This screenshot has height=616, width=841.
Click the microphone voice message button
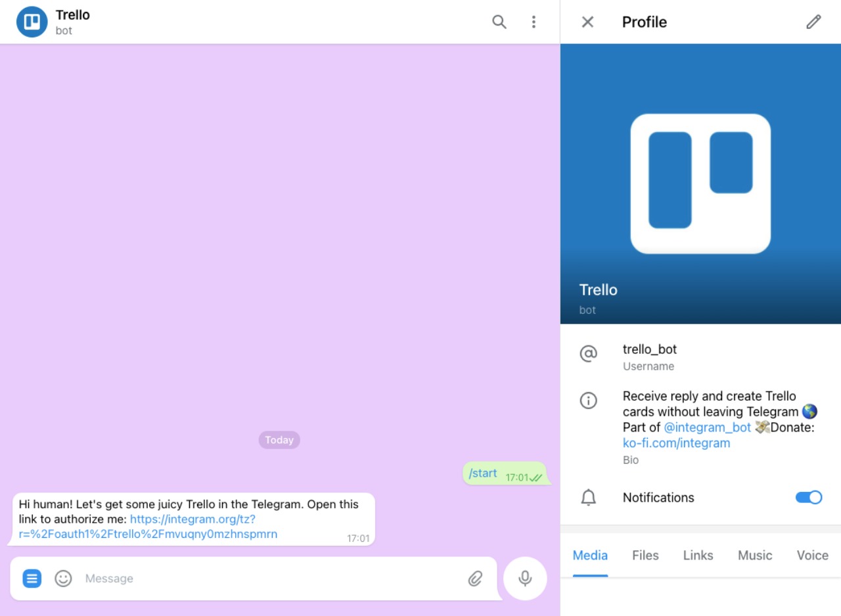pyautogui.click(x=525, y=579)
